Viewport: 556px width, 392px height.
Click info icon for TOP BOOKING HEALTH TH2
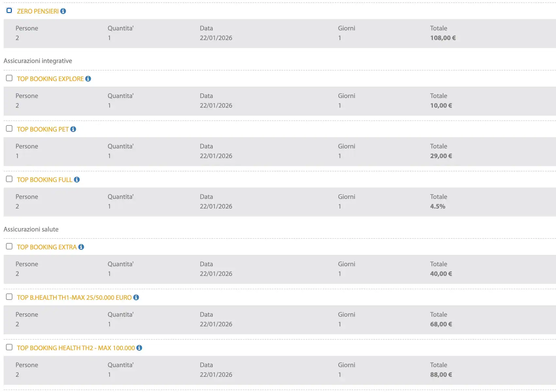(x=139, y=348)
